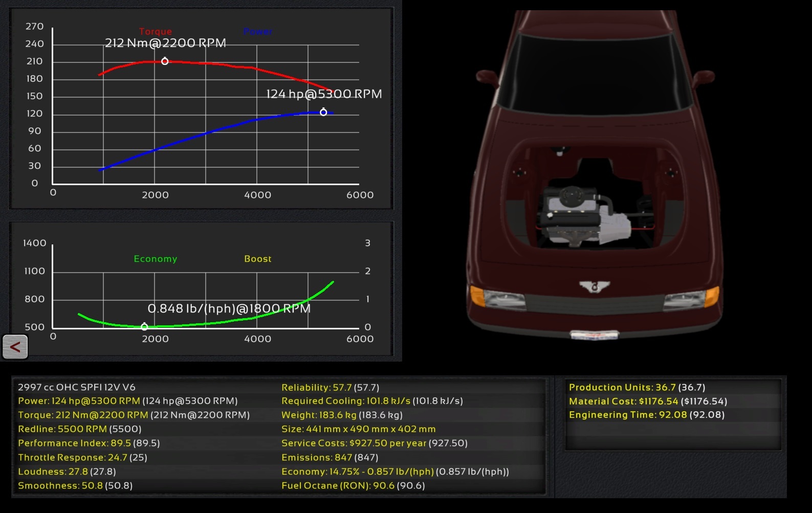Click the blue Power legend label
Screen dimensions: 812x513
(258, 32)
